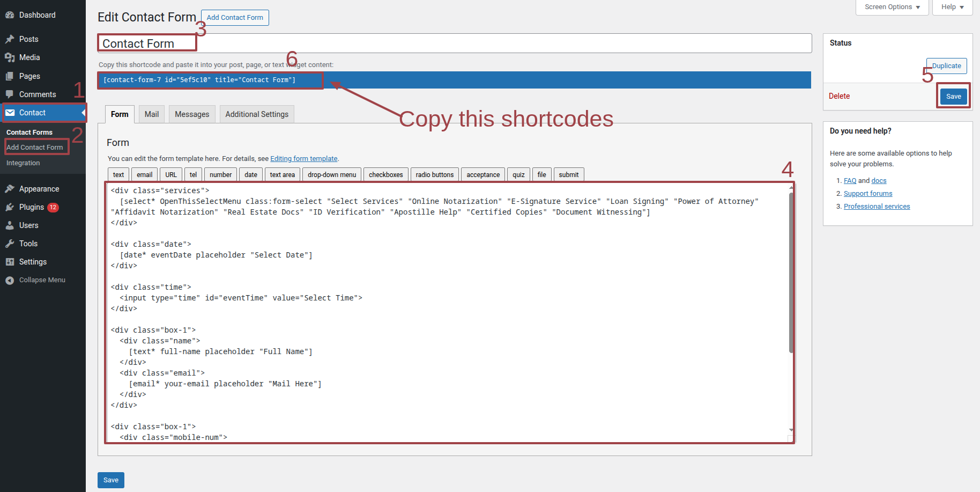Open the Additional Settings tab
This screenshot has height=492, width=980.
tap(257, 114)
